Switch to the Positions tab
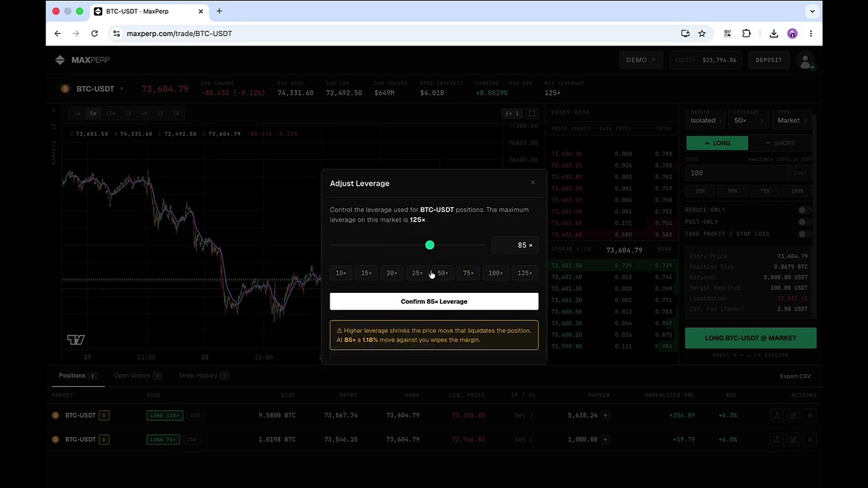The image size is (868, 488). tap(77, 375)
